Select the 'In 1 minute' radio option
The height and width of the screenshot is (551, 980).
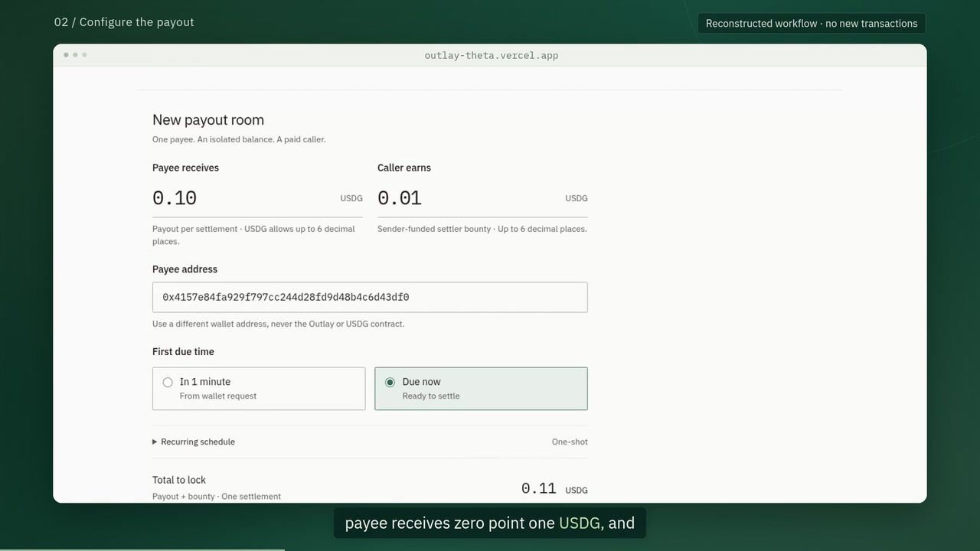(259, 389)
